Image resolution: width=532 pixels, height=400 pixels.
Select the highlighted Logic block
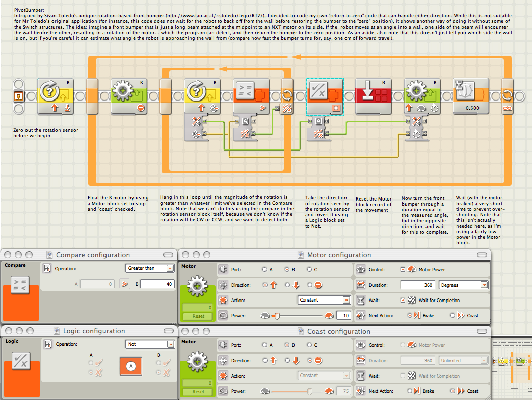tap(325, 97)
